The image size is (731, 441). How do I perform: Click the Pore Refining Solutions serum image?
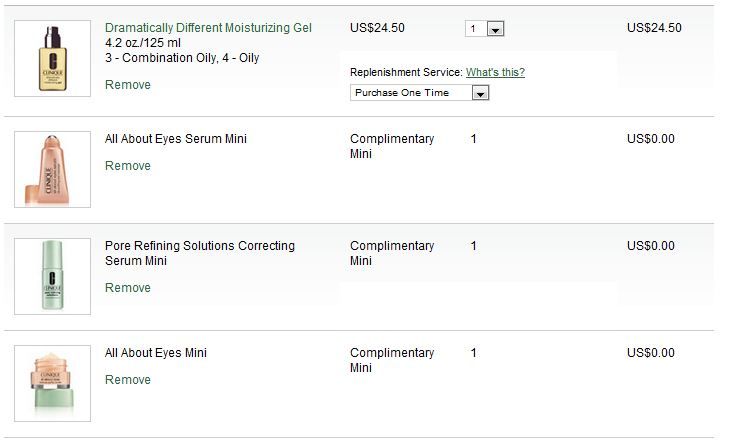(52, 276)
